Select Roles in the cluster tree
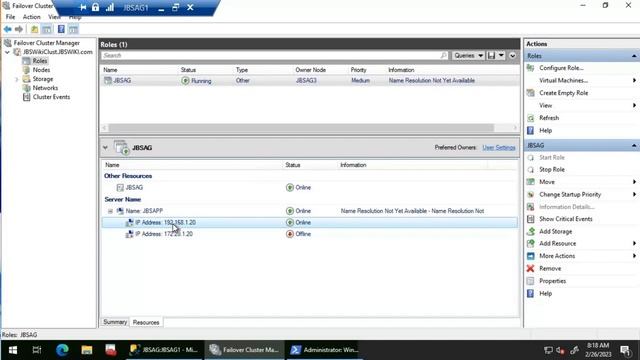640x360 pixels. coord(40,61)
